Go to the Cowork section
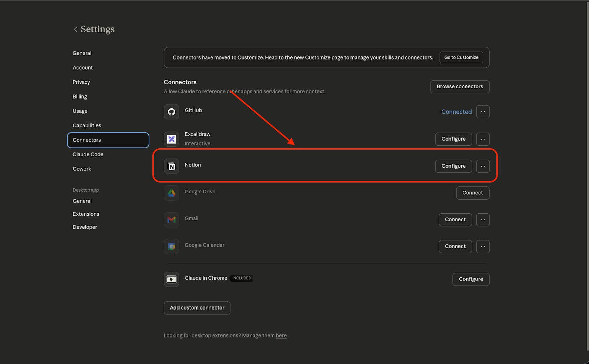The width and height of the screenshot is (589, 364). [x=82, y=169]
